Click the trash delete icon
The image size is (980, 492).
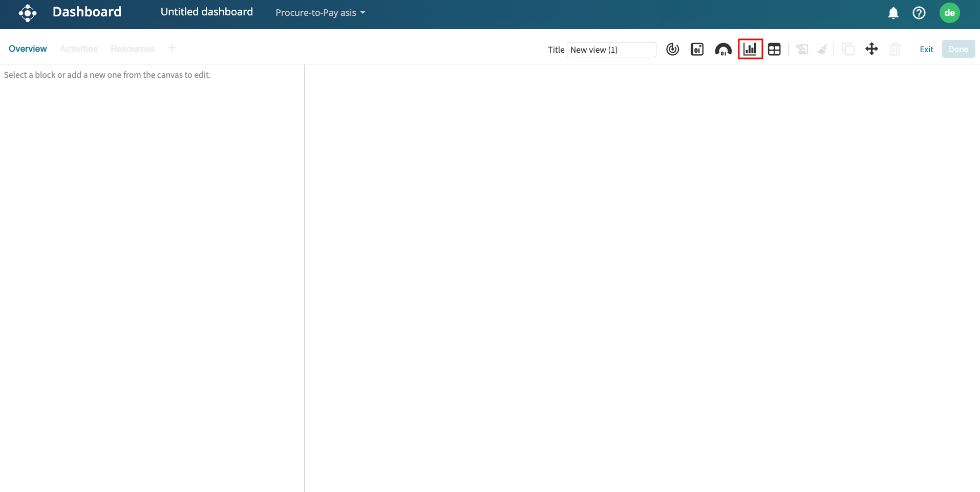pos(895,49)
